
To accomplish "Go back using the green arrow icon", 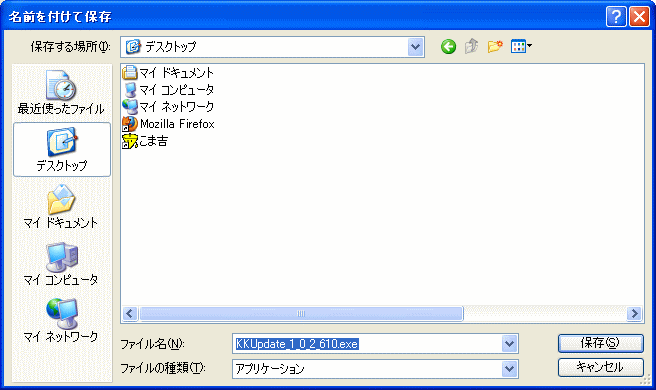I will click(x=448, y=46).
